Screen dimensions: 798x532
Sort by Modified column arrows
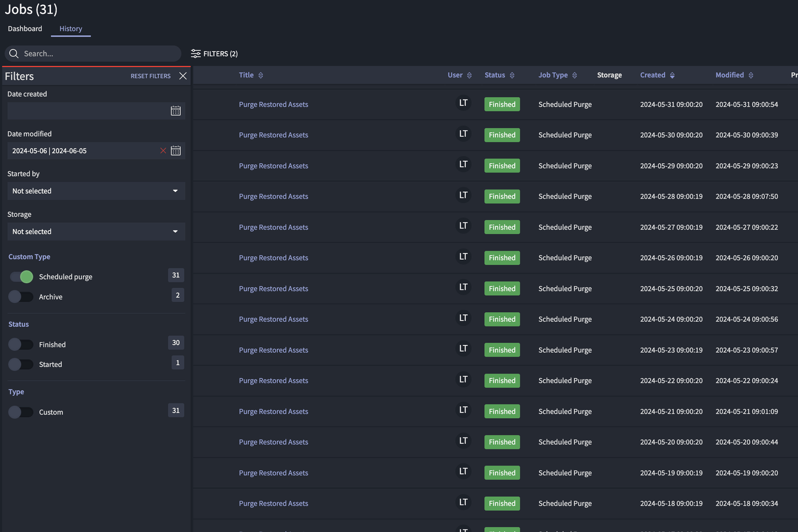point(751,75)
